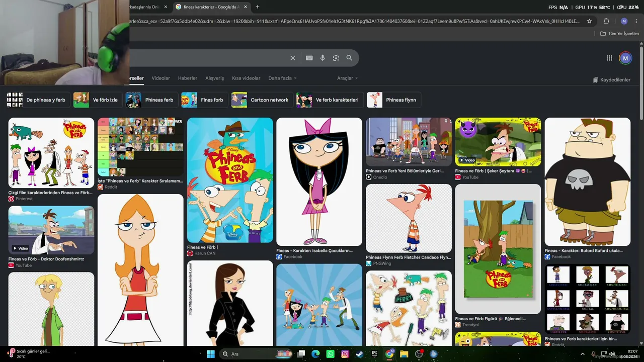Viewport: 644px width, 362px height.
Task: Open the on-screen keyboard input tool
Action: tap(309, 58)
